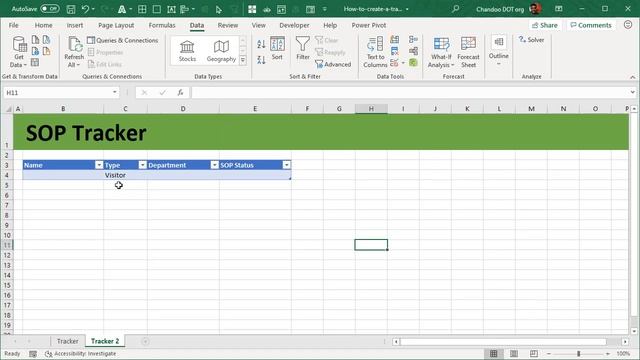Click the Solver button
Screen dimensions: 640x360
pyautogui.click(x=531, y=40)
